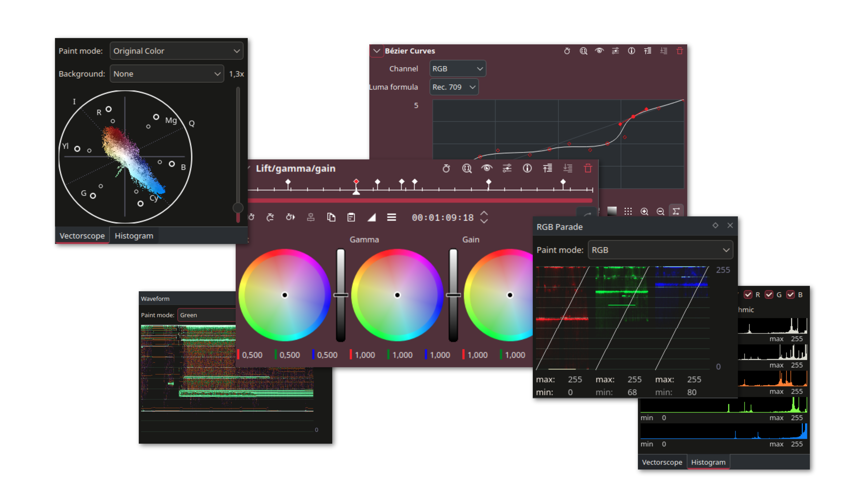This screenshot has height=488, width=868.
Task: Click the center point of the Gain wheel
Action: click(x=510, y=295)
